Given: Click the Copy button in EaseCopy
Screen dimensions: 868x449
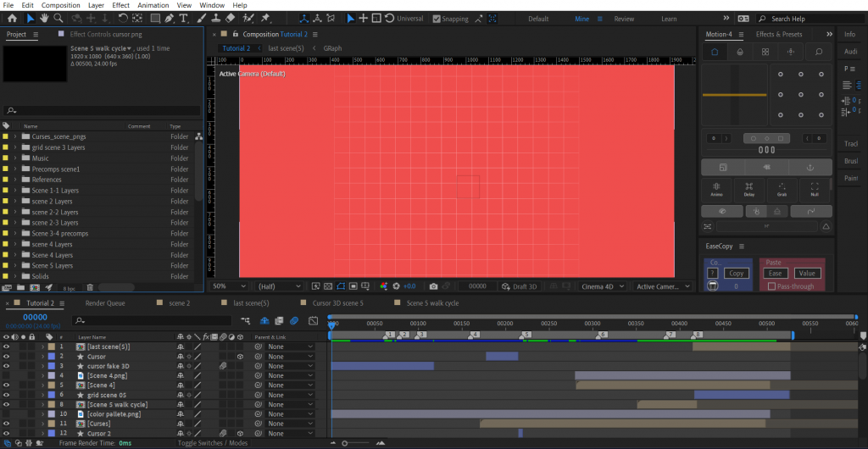Looking at the screenshot, I should pyautogui.click(x=736, y=273).
